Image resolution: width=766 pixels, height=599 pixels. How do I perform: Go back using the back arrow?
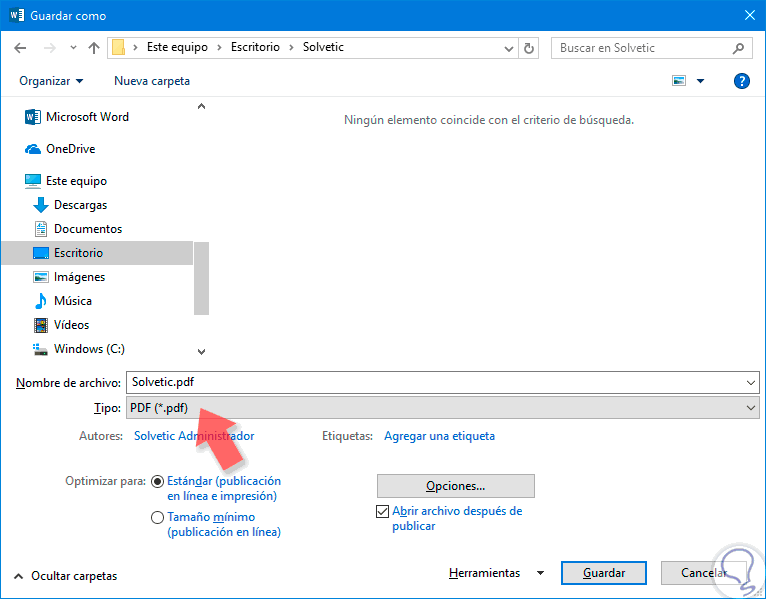pos(20,48)
